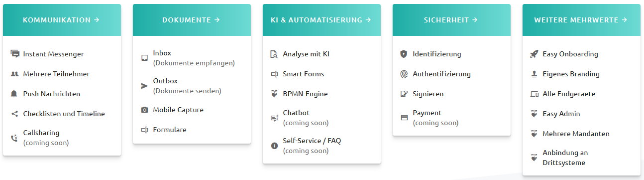The image size is (644, 180).
Task: Click the share icon beside Checklisten und Timeline
Action: point(15,114)
